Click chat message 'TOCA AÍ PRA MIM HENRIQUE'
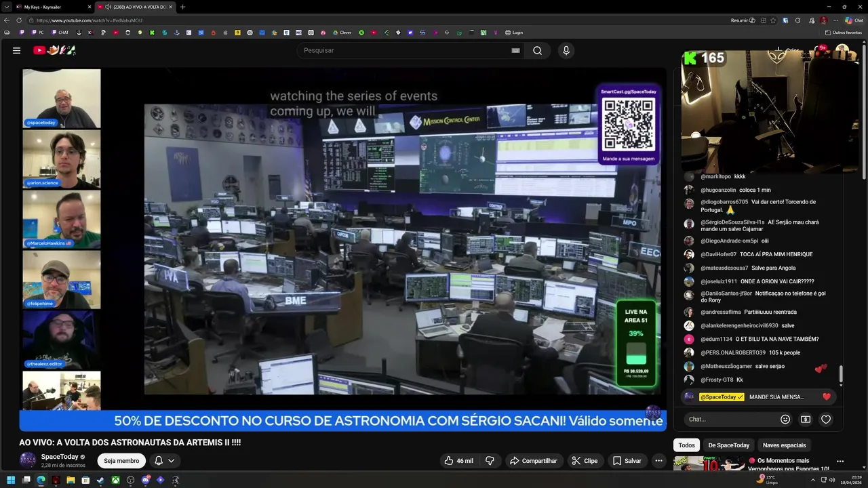The height and width of the screenshot is (488, 868). coord(776,254)
